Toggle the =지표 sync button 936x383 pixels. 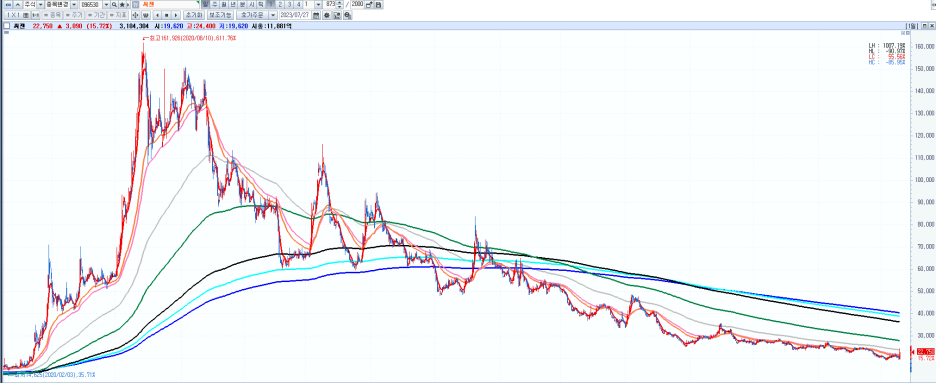tap(118, 15)
